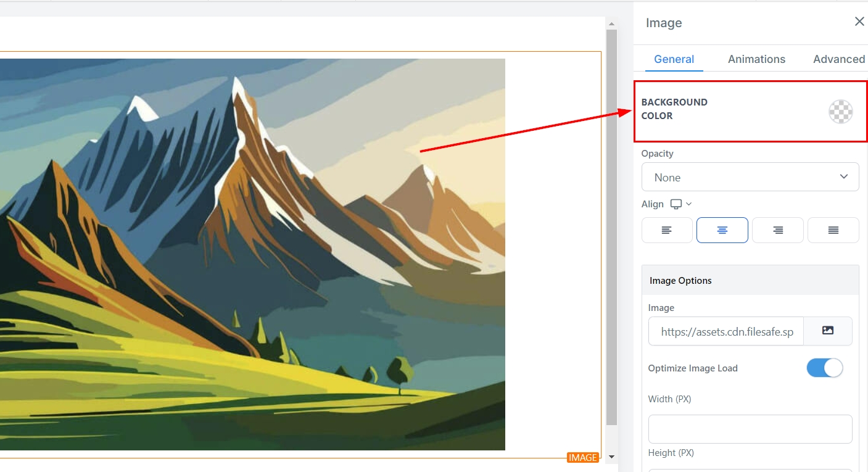The height and width of the screenshot is (472, 868).
Task: Click the Width (PX) input field
Action: click(750, 429)
